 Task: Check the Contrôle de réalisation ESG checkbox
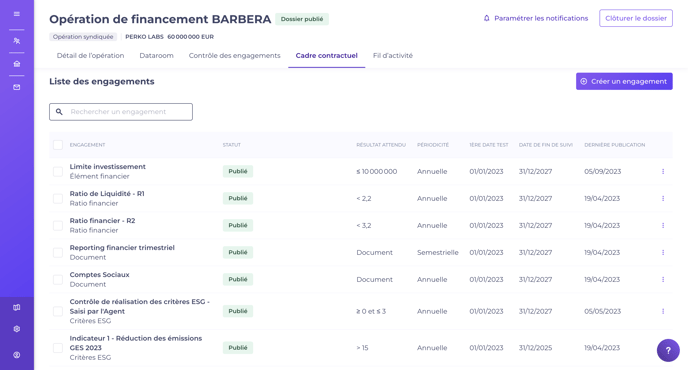tap(58, 311)
